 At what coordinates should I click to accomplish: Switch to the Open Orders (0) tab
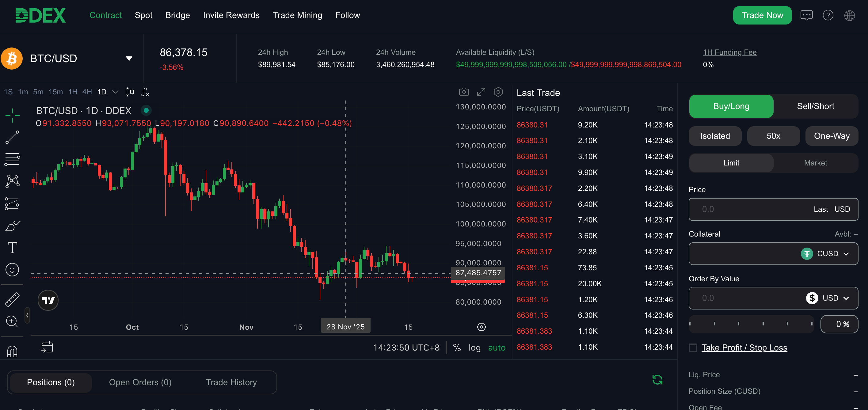(x=140, y=382)
